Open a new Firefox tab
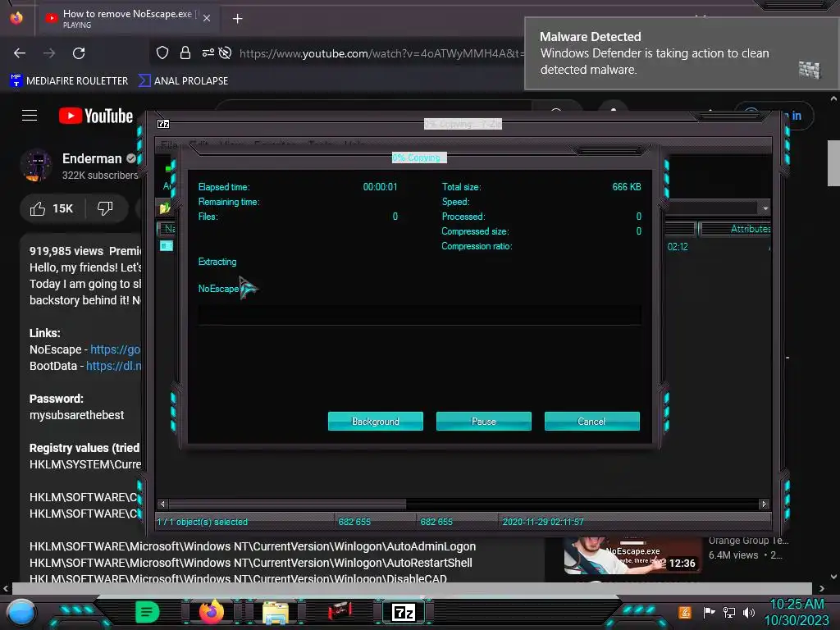Screen dimensions: 840x630 237,19
